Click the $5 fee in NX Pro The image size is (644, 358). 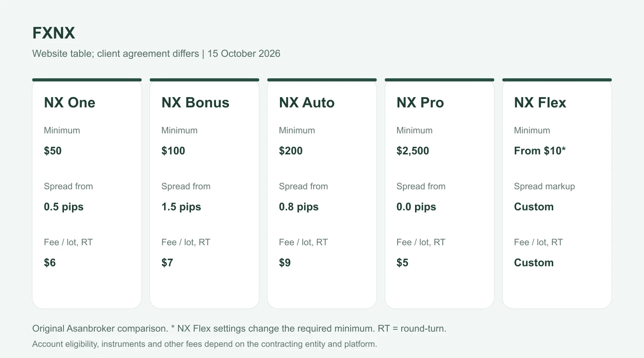point(402,263)
